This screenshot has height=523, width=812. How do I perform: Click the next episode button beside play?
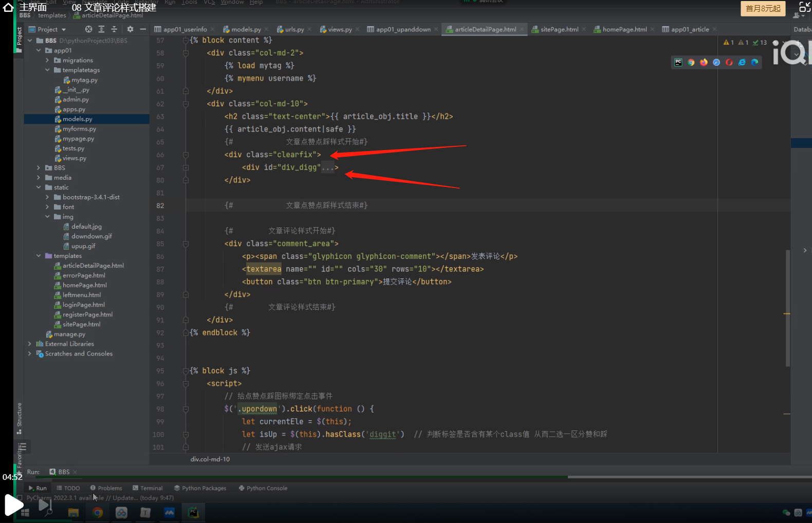[46, 506]
